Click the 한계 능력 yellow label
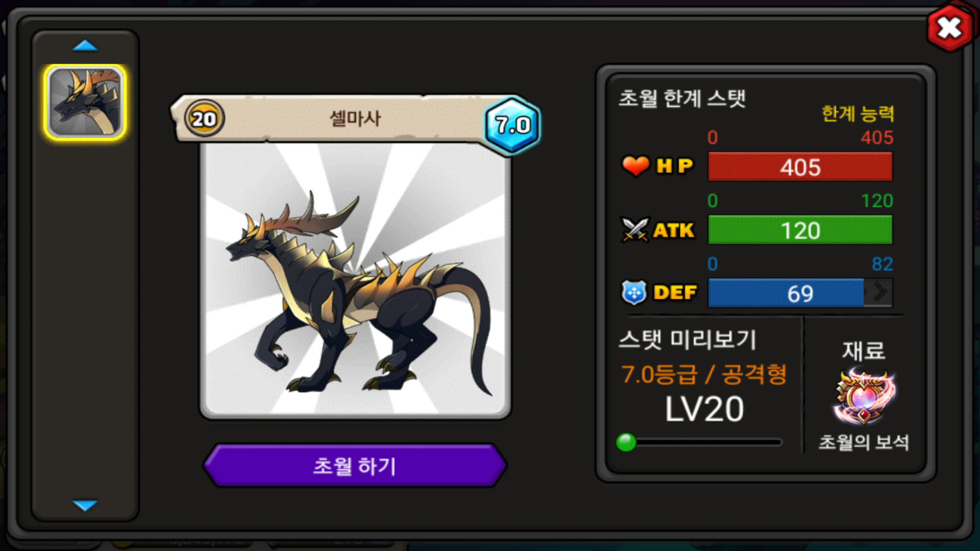 click(x=857, y=113)
